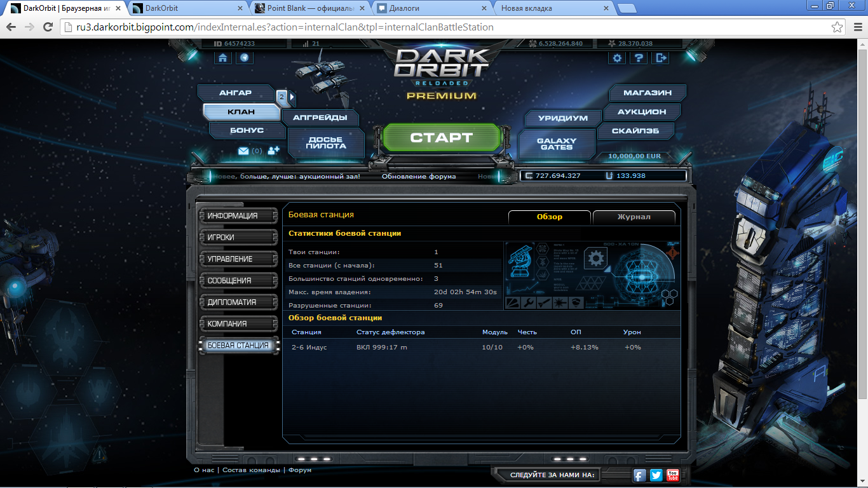Close the Диалоги browser tab
Image resolution: width=868 pixels, height=488 pixels.
point(483,8)
